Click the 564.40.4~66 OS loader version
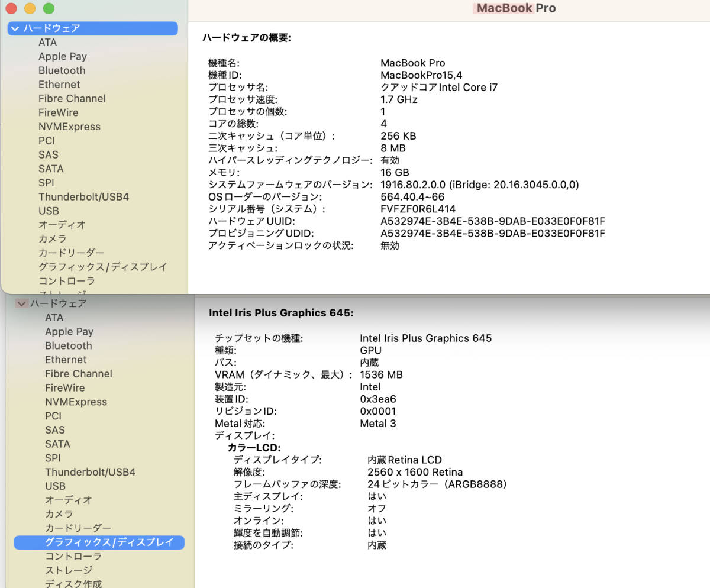Viewport: 710px width, 588px height. 413,197
